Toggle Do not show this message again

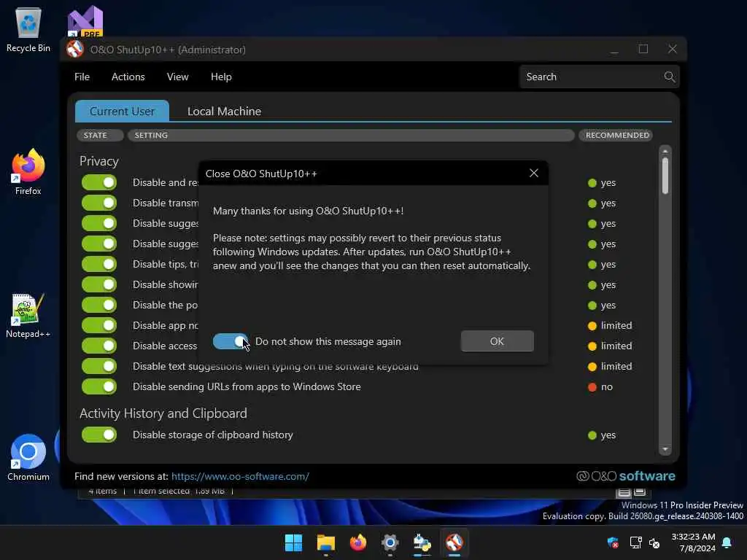coord(231,341)
